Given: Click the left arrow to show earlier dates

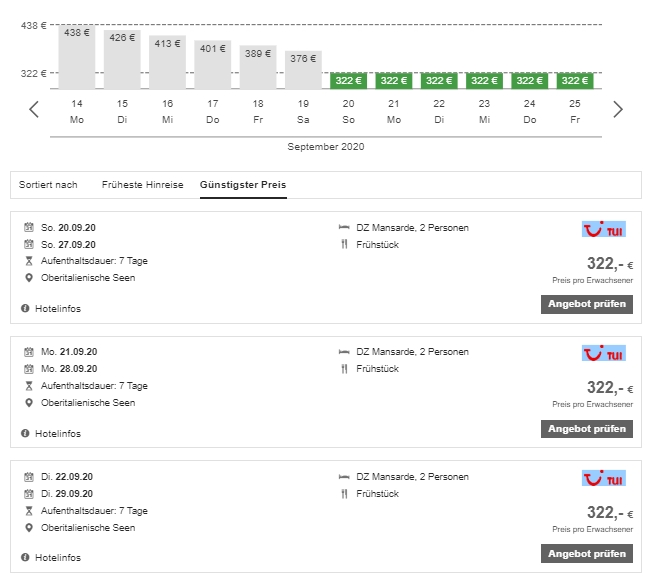Looking at the screenshot, I should (34, 109).
